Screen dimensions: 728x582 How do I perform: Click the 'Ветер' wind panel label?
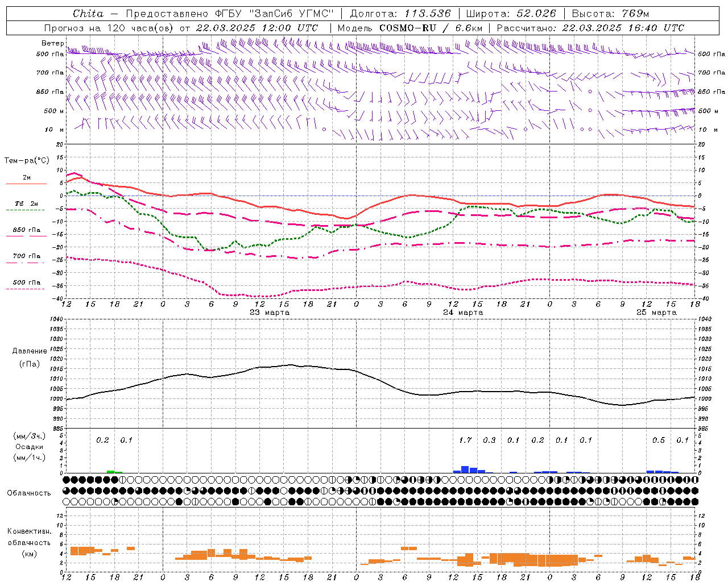(52, 43)
